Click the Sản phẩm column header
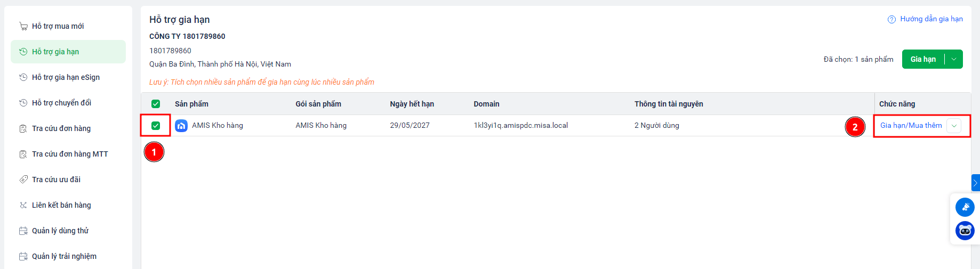 [191, 104]
